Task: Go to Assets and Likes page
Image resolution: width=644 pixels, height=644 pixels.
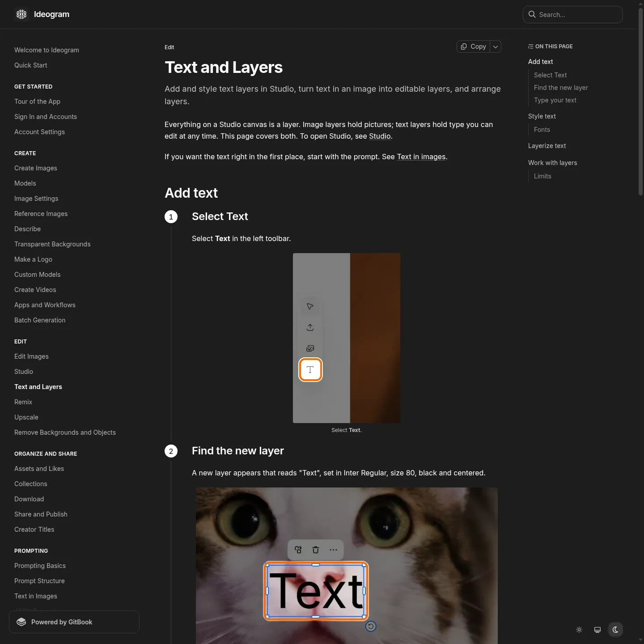Action: coord(39,469)
